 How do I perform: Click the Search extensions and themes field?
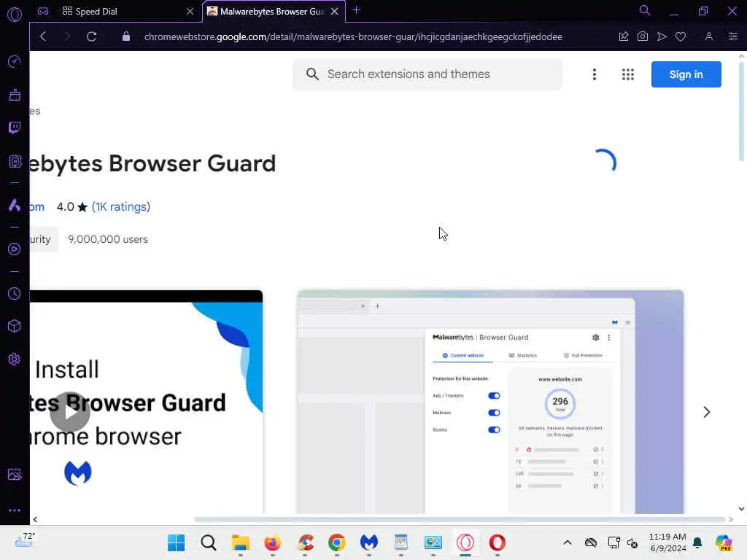tap(427, 74)
